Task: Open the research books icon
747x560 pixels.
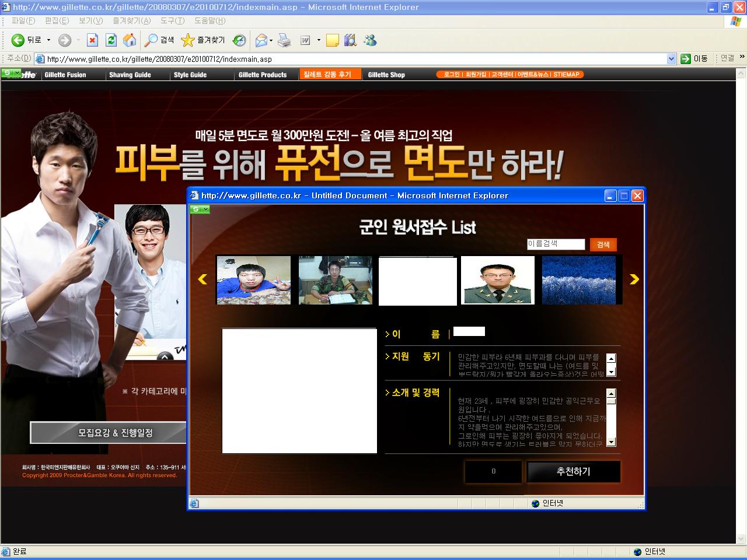Action: point(350,40)
